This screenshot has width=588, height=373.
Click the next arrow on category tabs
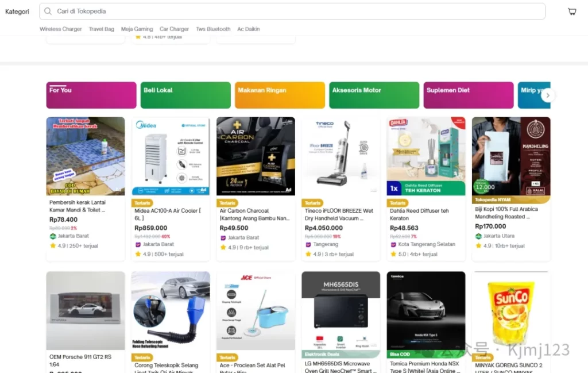coord(547,95)
